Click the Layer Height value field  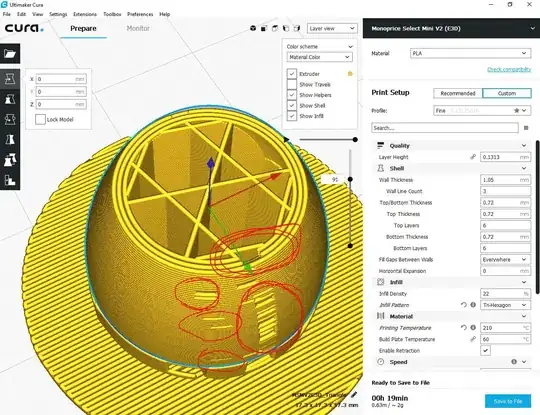(x=506, y=157)
